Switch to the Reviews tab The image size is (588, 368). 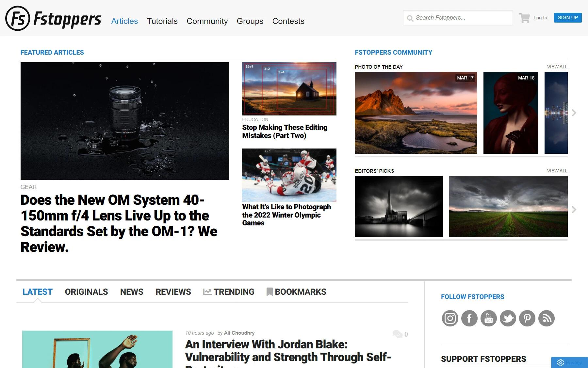(x=173, y=292)
